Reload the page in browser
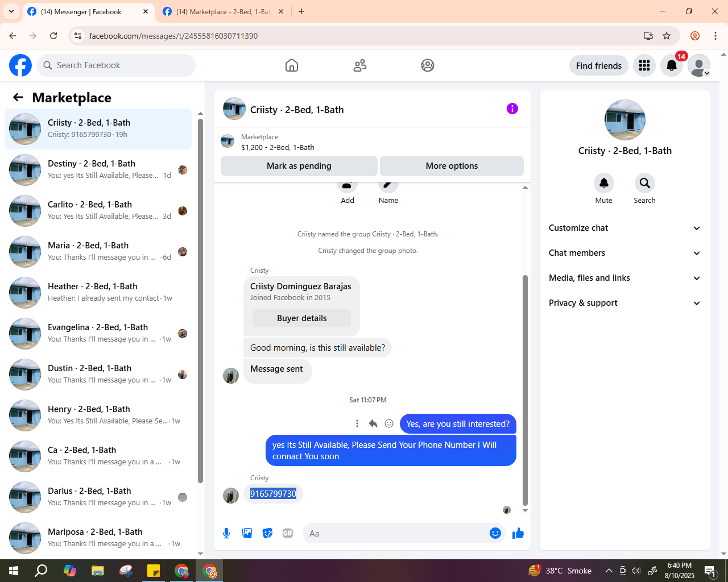This screenshot has width=728, height=582. (x=53, y=36)
